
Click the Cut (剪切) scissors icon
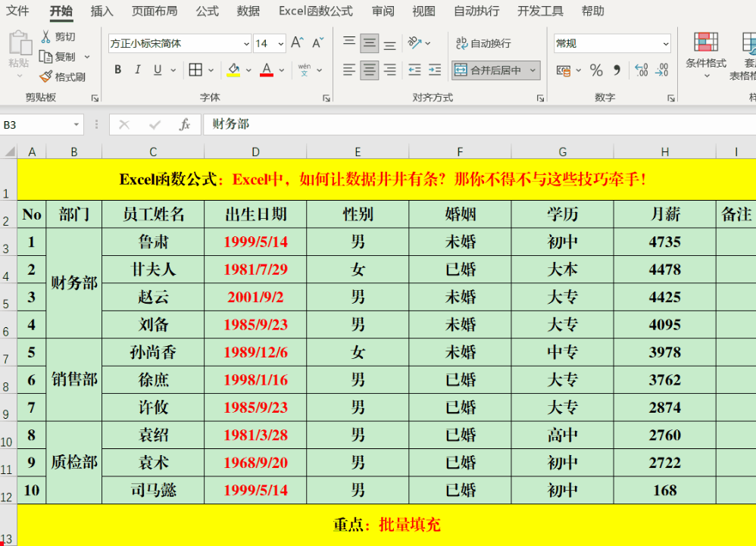[x=45, y=36]
